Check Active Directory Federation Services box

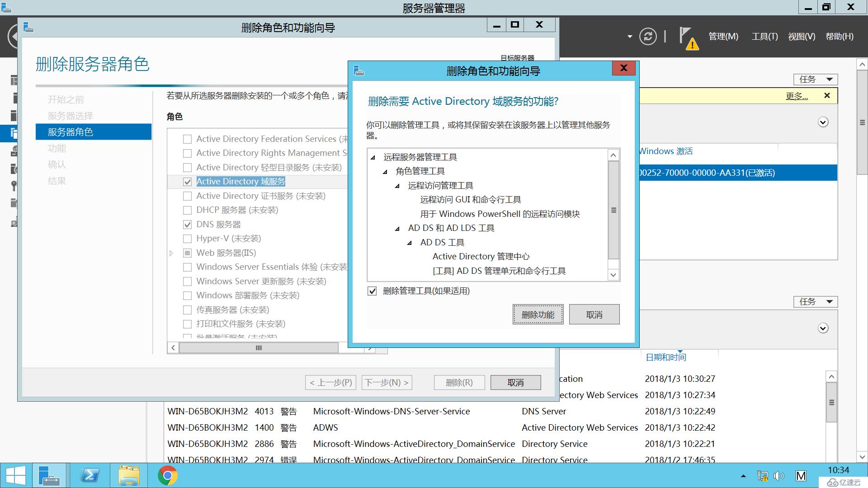[x=187, y=139]
